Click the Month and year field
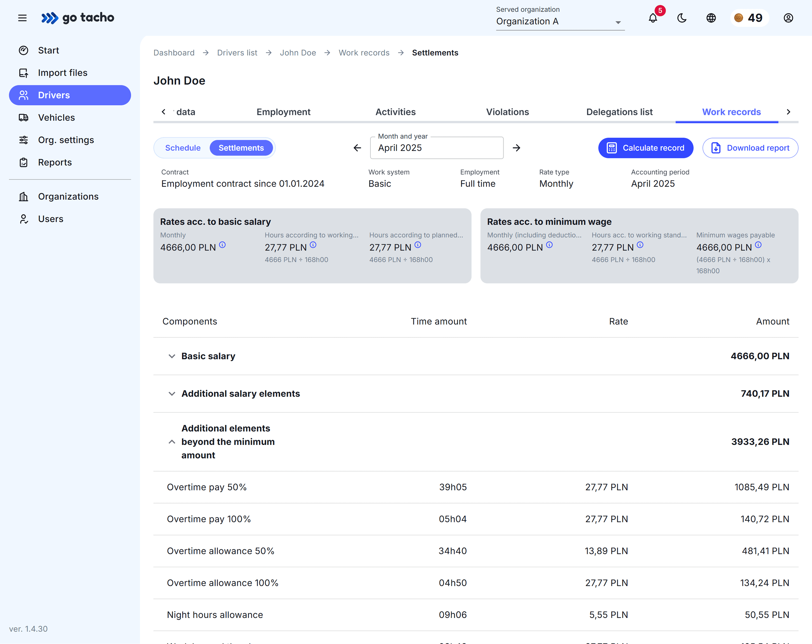 coord(437,148)
